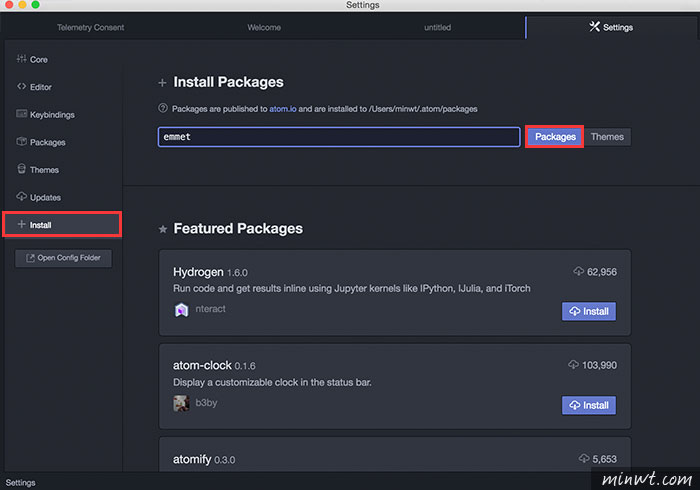Select the Install sidebar item
Image resolution: width=700 pixels, height=490 pixels.
click(x=62, y=224)
